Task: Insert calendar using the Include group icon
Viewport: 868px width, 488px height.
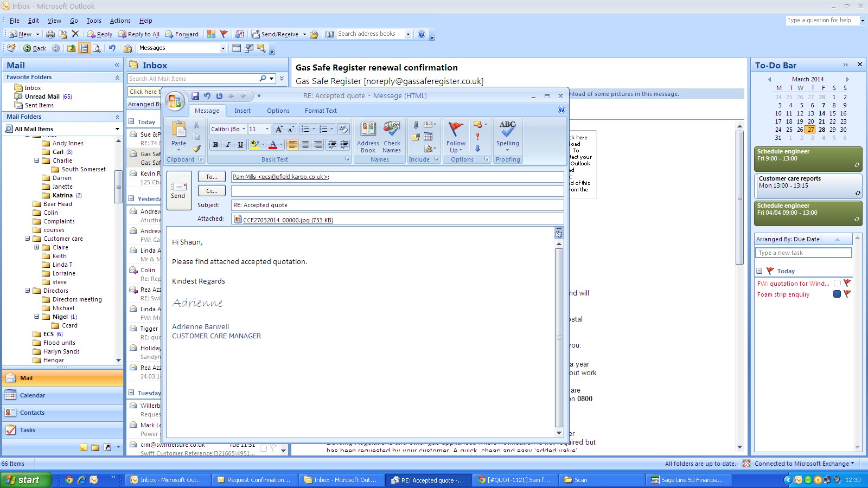Action: tap(428, 137)
